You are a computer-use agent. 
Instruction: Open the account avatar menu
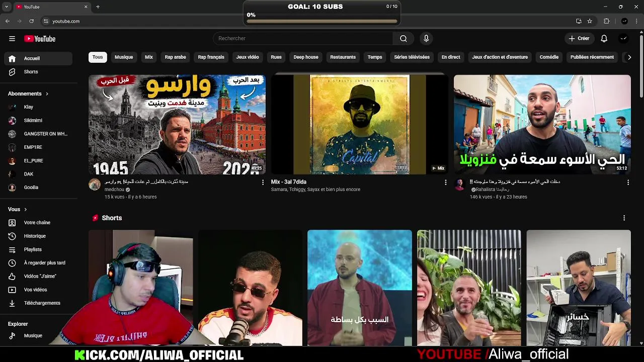pyautogui.click(x=624, y=39)
